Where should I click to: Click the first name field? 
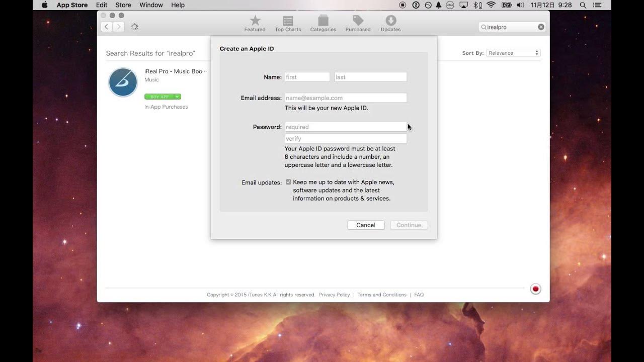pos(307,77)
